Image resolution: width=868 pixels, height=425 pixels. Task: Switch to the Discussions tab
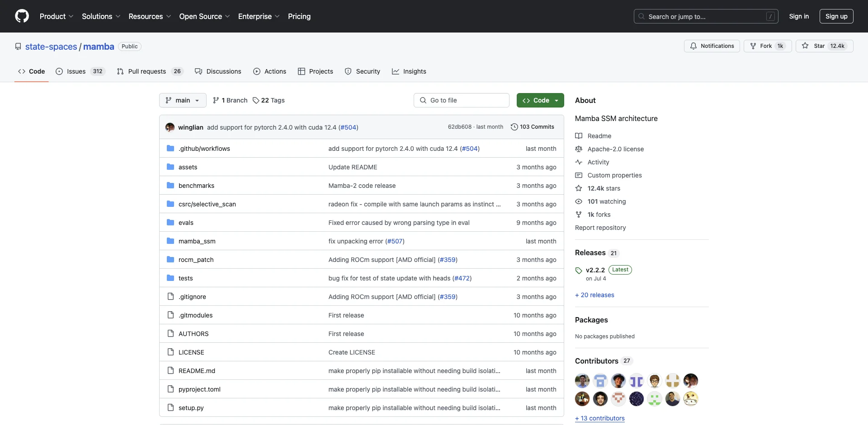[218, 71]
